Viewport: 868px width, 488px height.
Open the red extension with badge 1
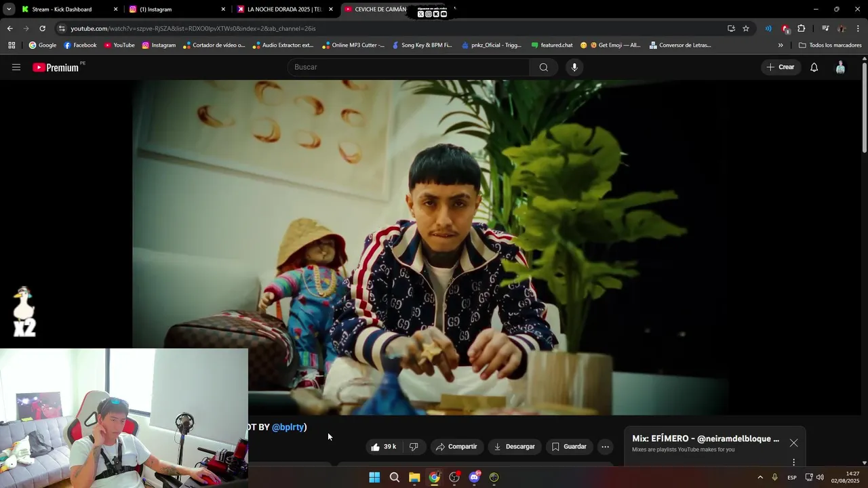tap(785, 28)
